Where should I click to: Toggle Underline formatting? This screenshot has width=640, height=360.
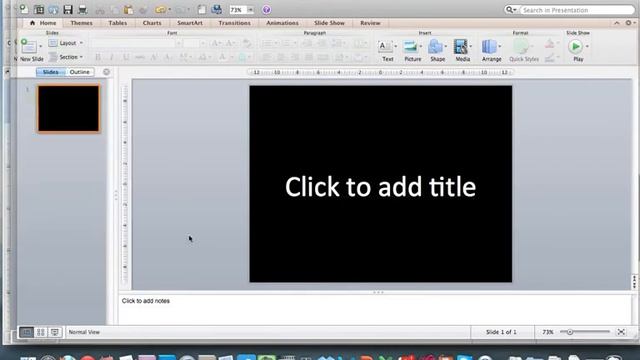tap(126, 58)
